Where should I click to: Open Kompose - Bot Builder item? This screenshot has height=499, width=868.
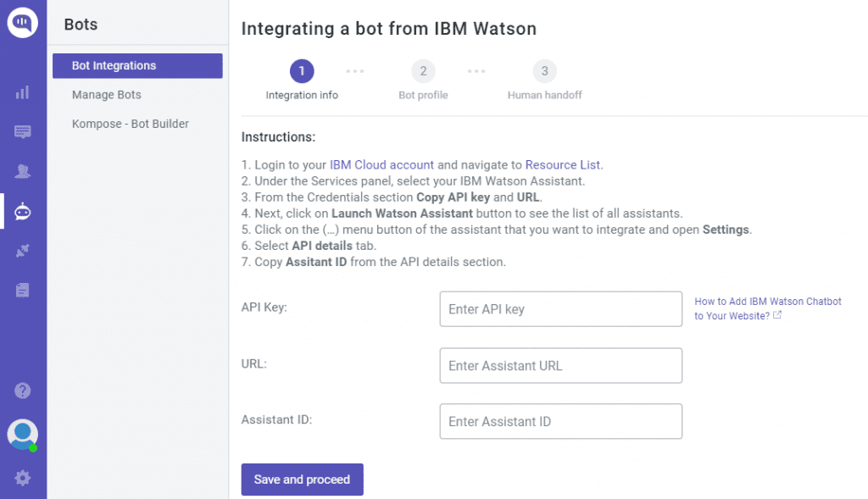[130, 124]
